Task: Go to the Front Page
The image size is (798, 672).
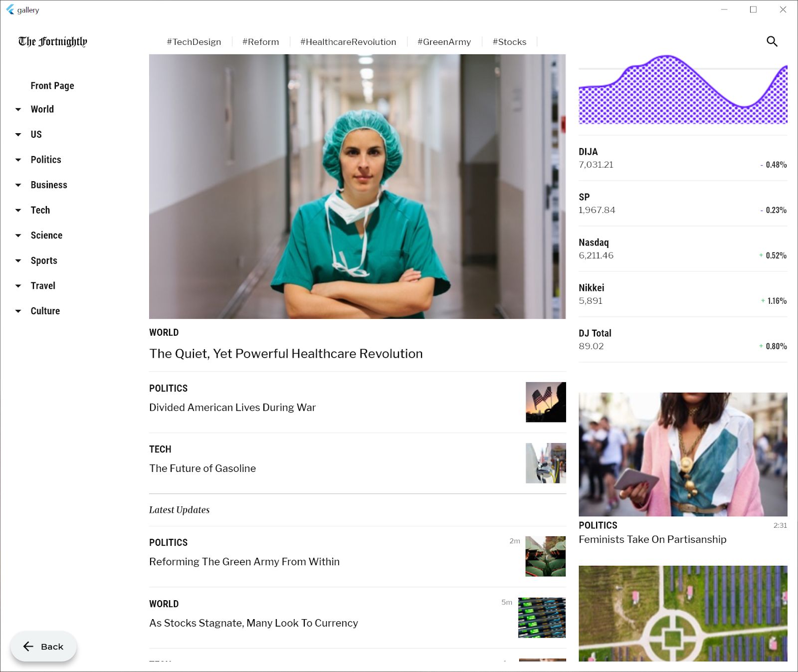Action: (x=52, y=85)
